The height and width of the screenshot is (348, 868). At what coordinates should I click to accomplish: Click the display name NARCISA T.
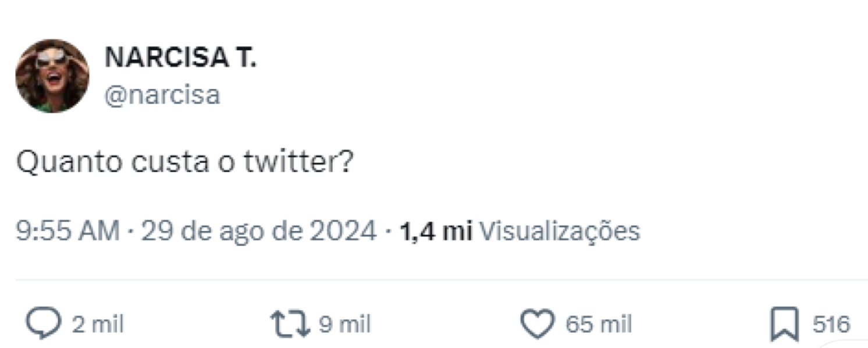click(180, 58)
